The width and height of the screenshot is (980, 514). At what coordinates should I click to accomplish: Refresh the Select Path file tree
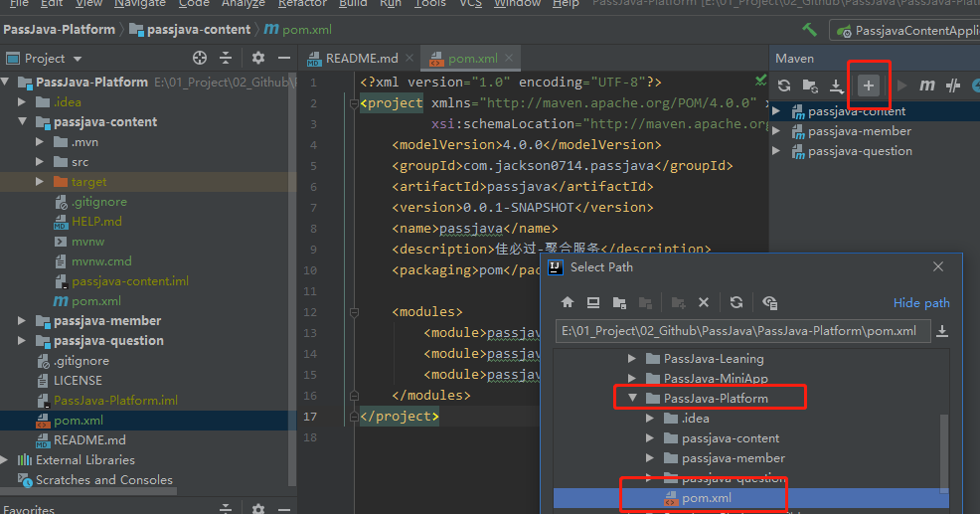[735, 302]
